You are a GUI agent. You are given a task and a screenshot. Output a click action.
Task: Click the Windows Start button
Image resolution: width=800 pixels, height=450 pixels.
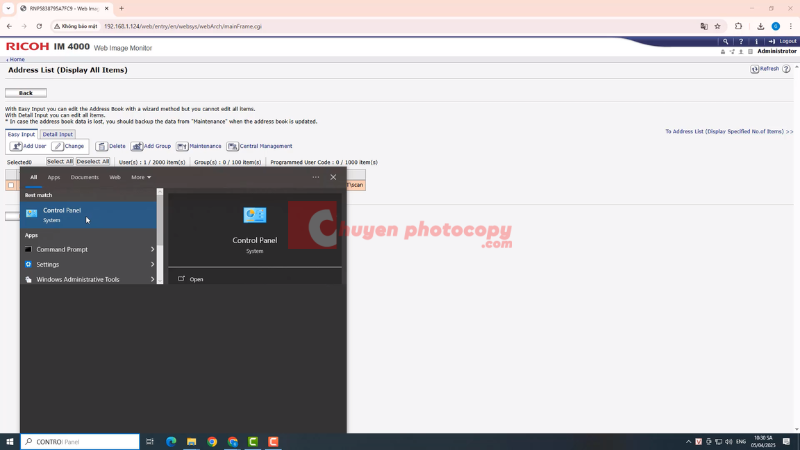pos(10,441)
